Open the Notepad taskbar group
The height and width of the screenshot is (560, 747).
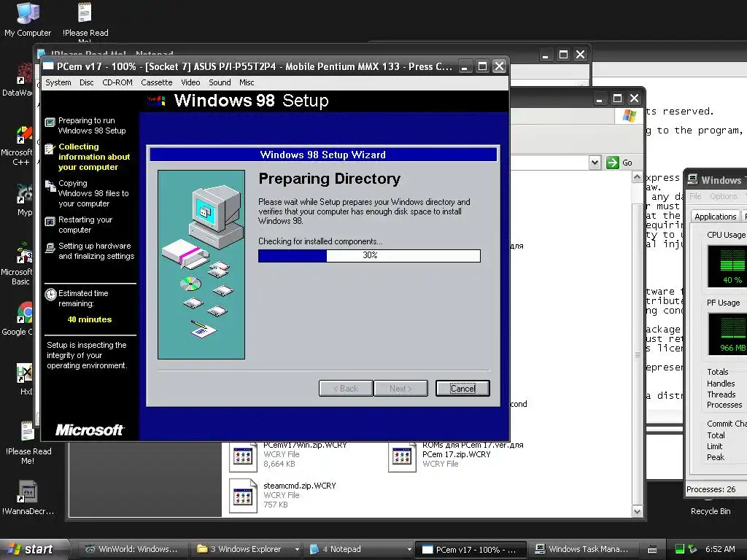coord(360,549)
